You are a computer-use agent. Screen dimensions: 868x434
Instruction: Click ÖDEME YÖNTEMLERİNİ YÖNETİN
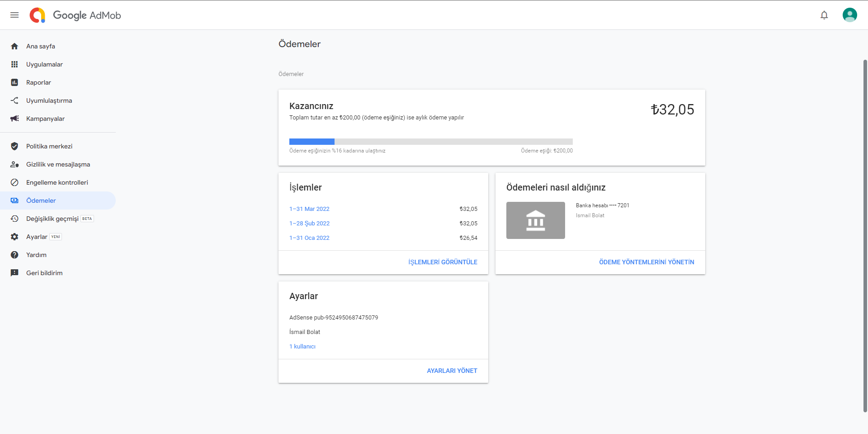click(x=646, y=262)
